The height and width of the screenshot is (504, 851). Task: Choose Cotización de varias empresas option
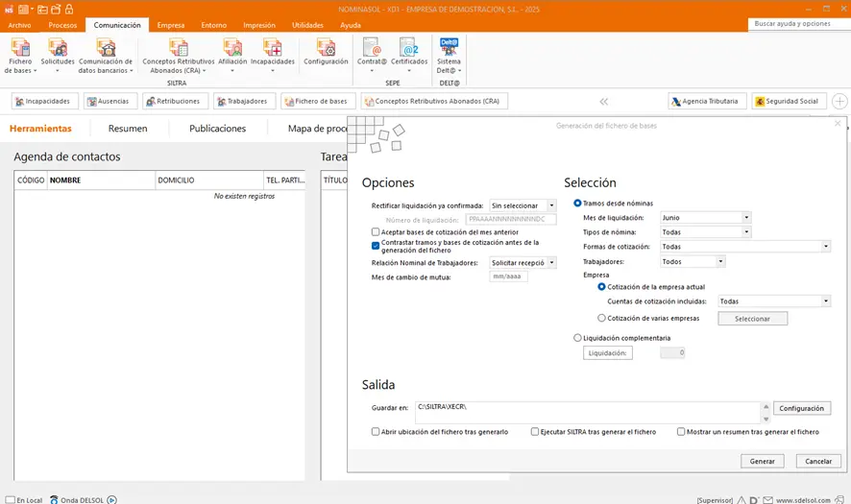(601, 318)
